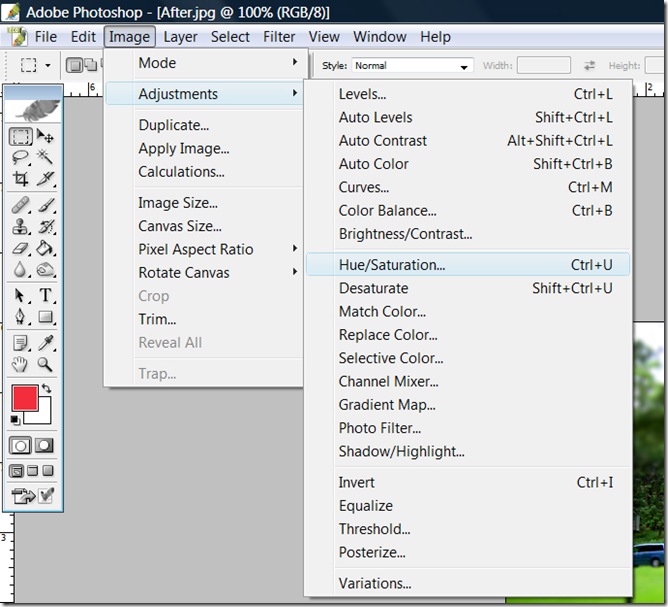The width and height of the screenshot is (668, 607).
Task: Expand the Rotate Canvas submenu
Action: (x=205, y=273)
